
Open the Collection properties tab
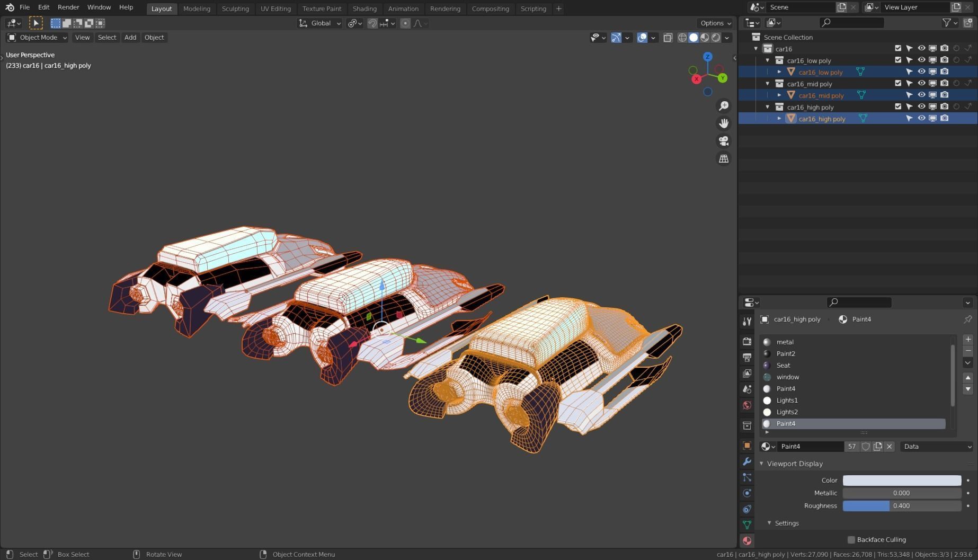coord(746,425)
